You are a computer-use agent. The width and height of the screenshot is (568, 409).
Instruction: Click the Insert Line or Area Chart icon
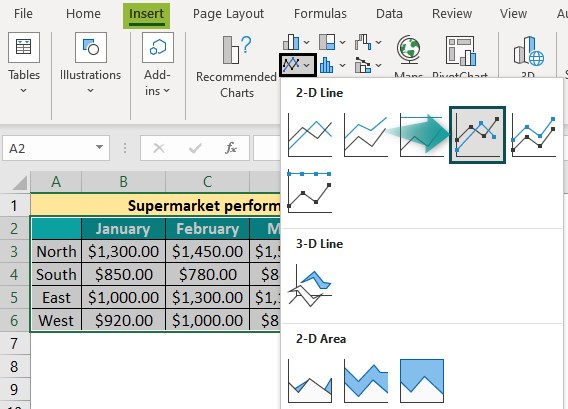pos(291,65)
